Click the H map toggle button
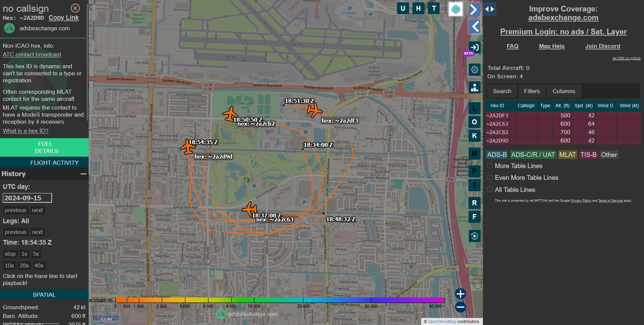 (x=418, y=8)
